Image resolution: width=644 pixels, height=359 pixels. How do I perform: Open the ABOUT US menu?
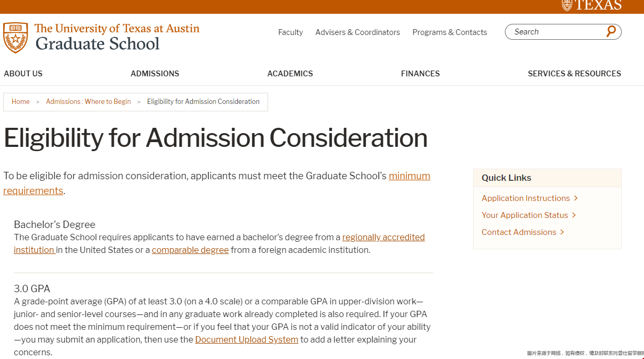tap(23, 74)
